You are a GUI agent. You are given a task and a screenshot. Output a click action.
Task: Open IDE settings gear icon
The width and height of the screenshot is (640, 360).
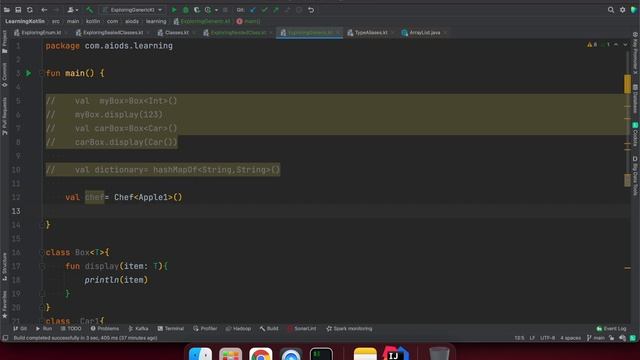point(622,10)
